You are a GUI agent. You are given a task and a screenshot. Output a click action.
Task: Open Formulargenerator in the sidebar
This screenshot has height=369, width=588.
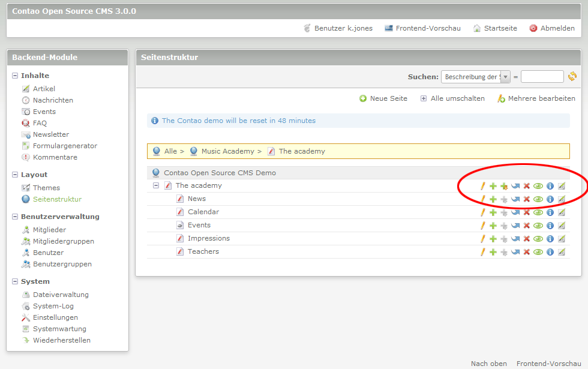pyautogui.click(x=65, y=146)
